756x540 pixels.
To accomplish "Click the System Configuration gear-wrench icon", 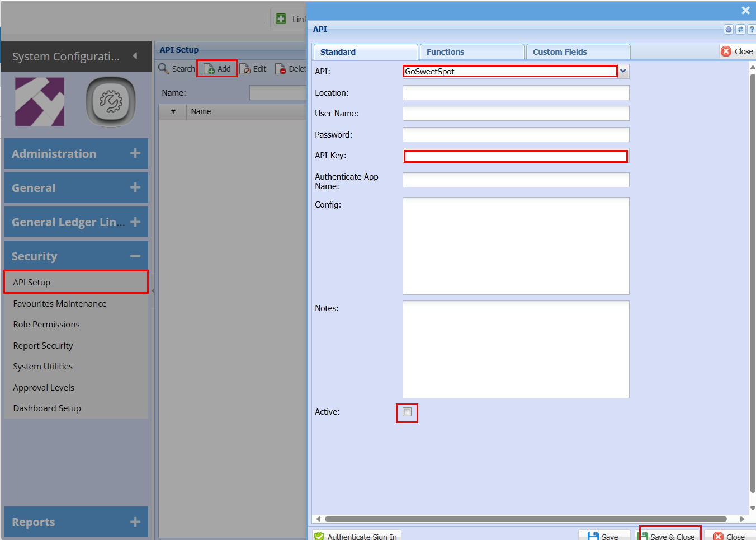I will (111, 102).
